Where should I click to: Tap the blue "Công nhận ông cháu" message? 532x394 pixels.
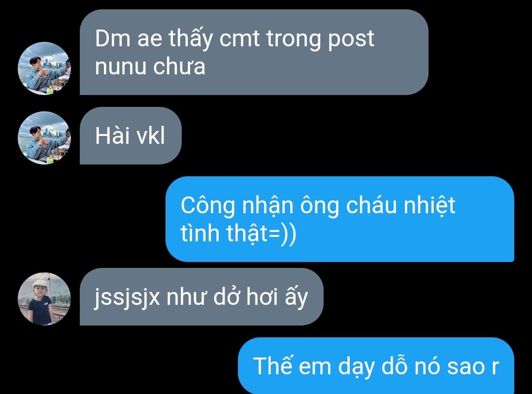(339, 219)
